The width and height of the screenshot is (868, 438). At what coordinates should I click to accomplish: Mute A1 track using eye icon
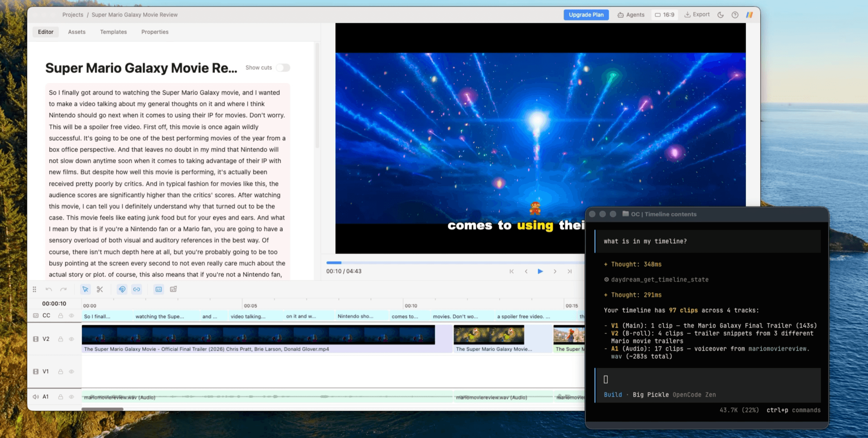coord(72,397)
